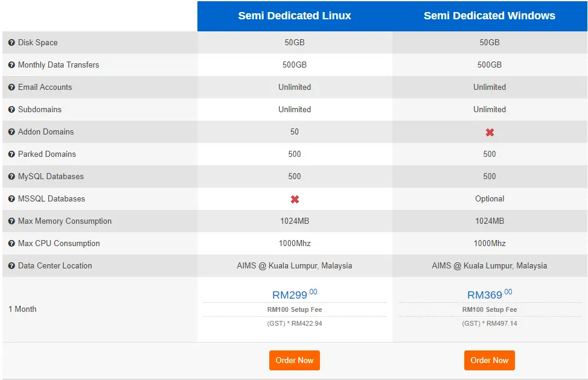Click the Data Center Location label
Image resolution: width=588 pixels, height=380 pixels.
tap(55, 266)
